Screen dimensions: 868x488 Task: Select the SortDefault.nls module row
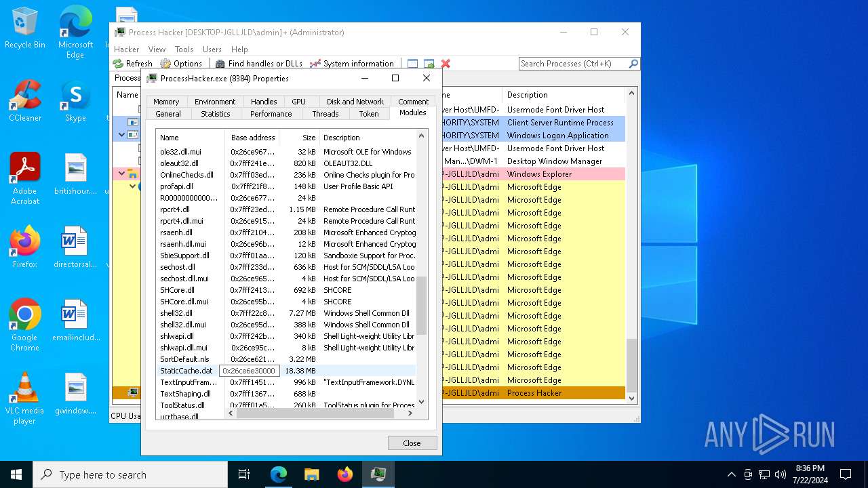tap(286, 359)
